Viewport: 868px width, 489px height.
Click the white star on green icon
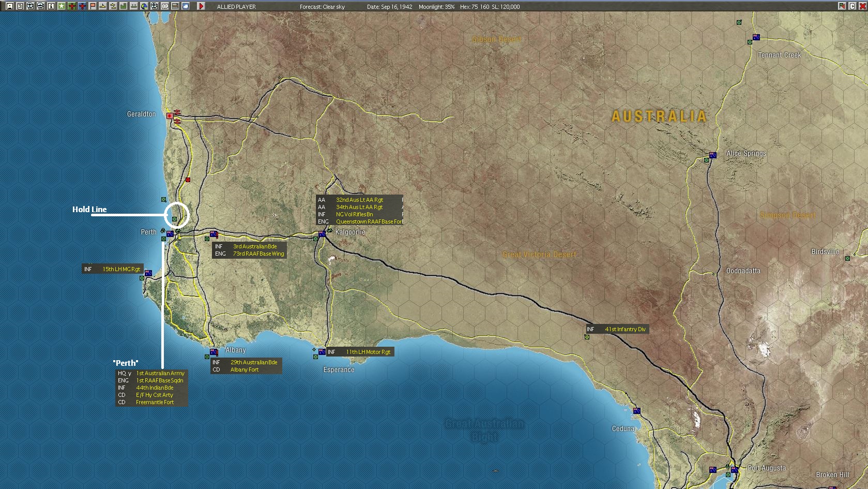click(61, 6)
